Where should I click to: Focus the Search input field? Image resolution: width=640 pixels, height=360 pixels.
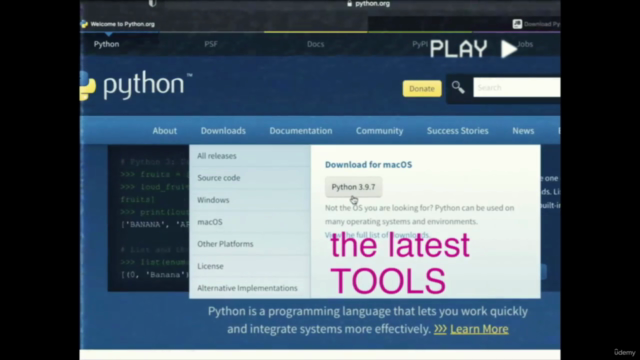pyautogui.click(x=517, y=87)
